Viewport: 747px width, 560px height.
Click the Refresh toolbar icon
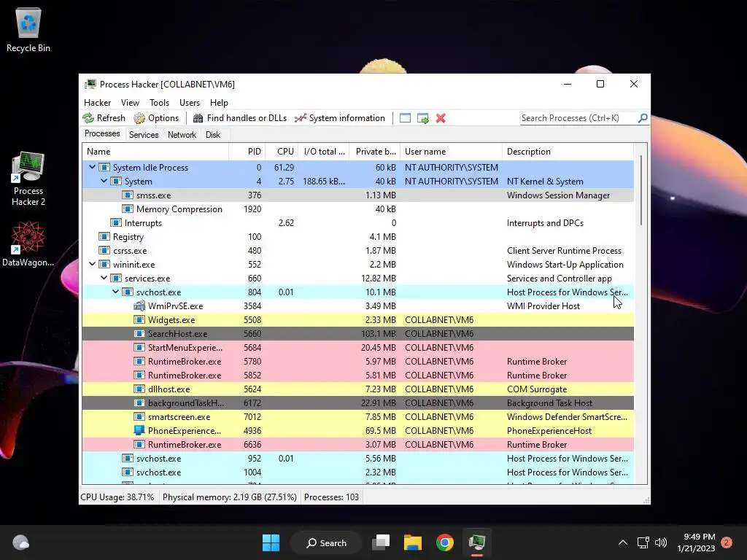coord(88,118)
